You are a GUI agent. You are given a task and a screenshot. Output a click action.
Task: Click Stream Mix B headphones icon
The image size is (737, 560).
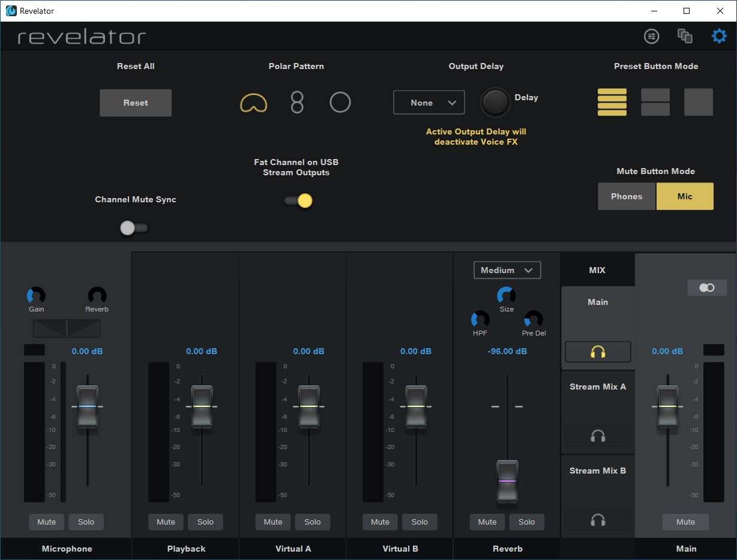click(598, 520)
